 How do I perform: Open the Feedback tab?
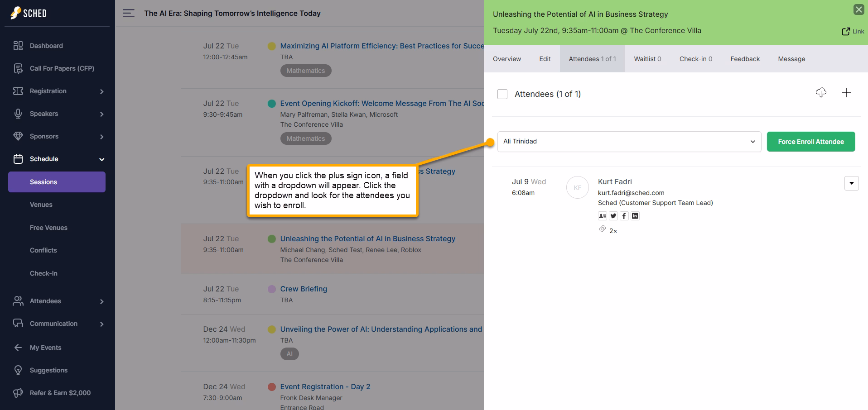[x=745, y=59]
